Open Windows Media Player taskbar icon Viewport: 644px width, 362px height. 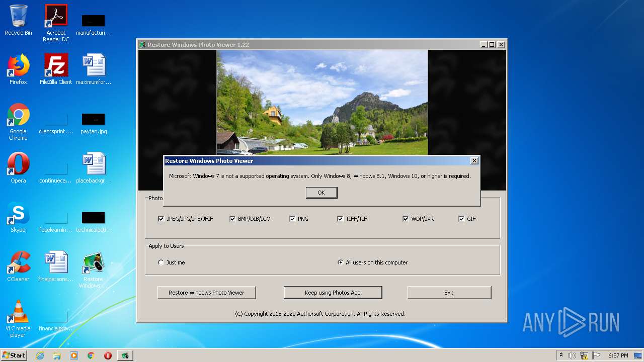point(74,355)
